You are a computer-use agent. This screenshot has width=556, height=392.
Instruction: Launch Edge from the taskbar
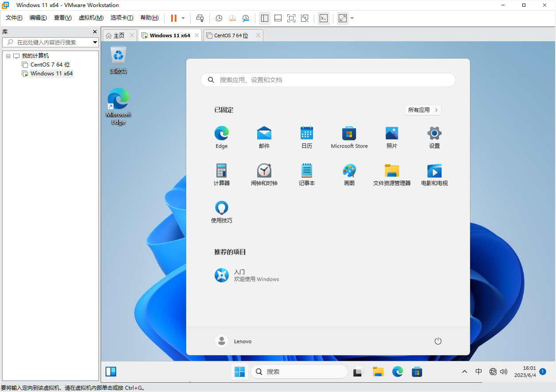[397, 372]
